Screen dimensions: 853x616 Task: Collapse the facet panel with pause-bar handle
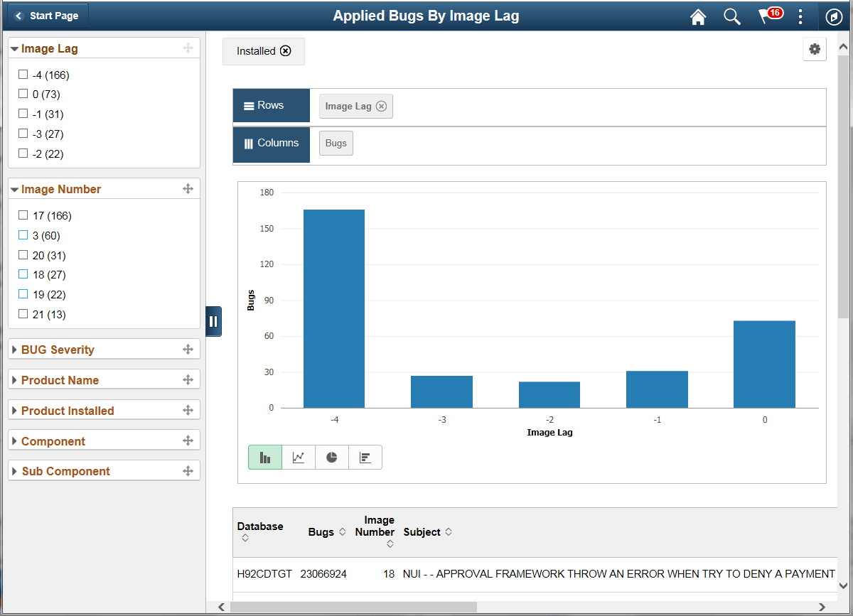pos(213,321)
